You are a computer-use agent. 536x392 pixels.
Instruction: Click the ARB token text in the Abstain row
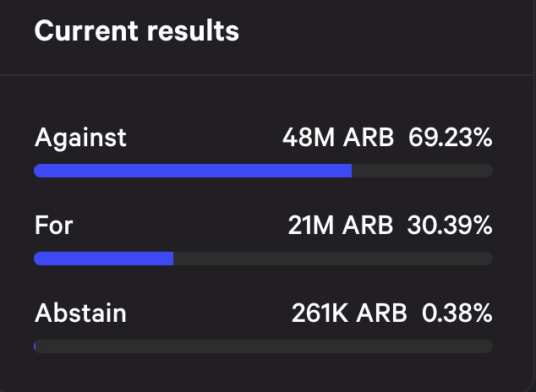[381, 313]
